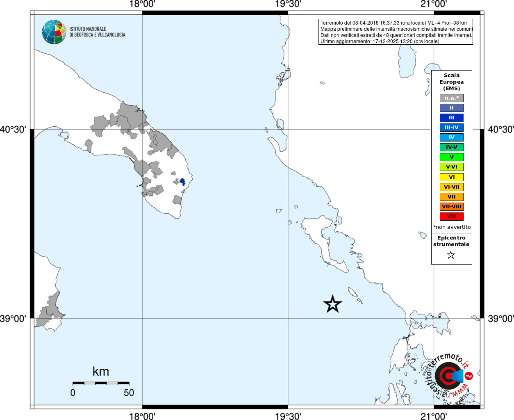Click the 19°30' top longitude label
The image size is (514, 420).
point(288,4)
